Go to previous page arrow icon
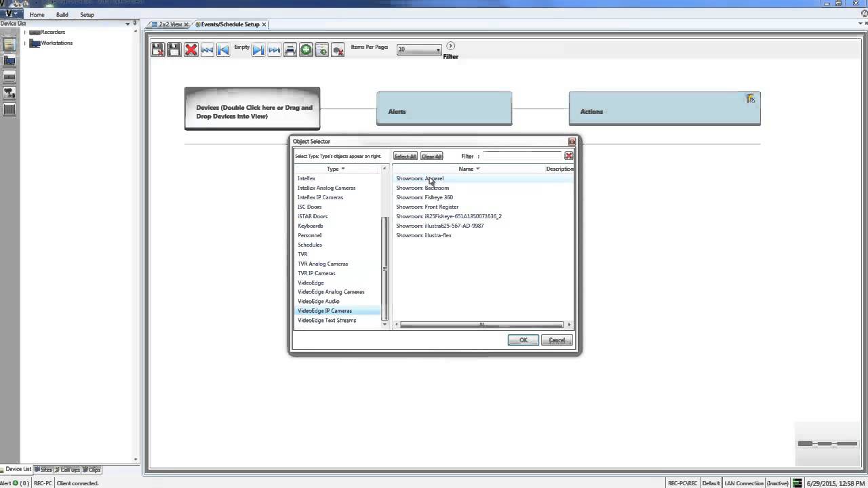The height and width of the screenshot is (488, 868). tap(223, 49)
